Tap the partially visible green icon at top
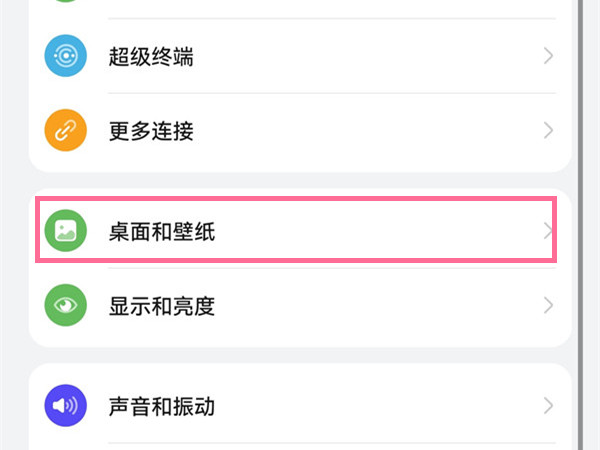600x450 pixels. (66, 4)
